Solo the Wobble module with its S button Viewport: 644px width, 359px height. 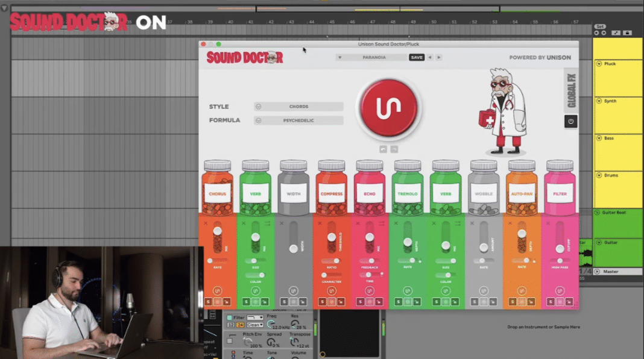click(x=475, y=302)
